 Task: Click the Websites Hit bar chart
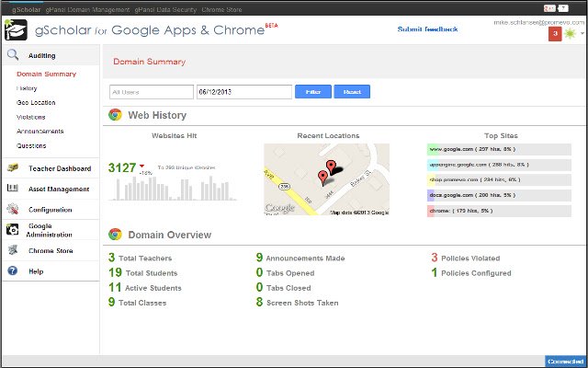(173, 188)
